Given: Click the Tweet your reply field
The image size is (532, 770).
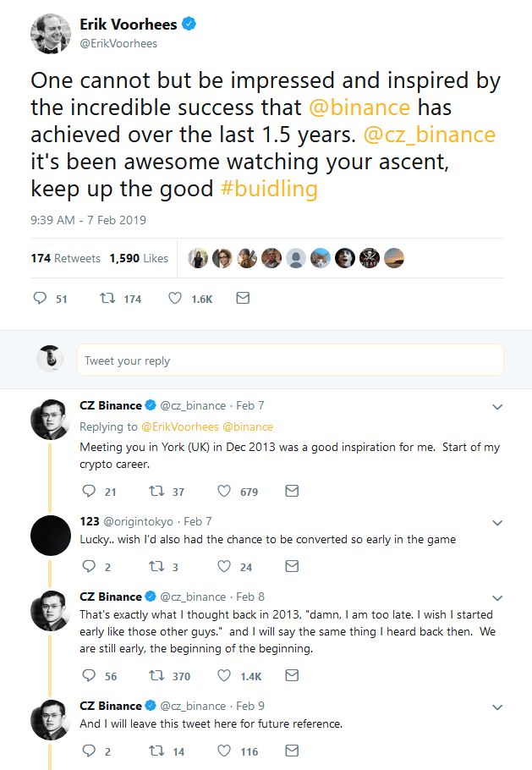Looking at the screenshot, I should click(289, 360).
